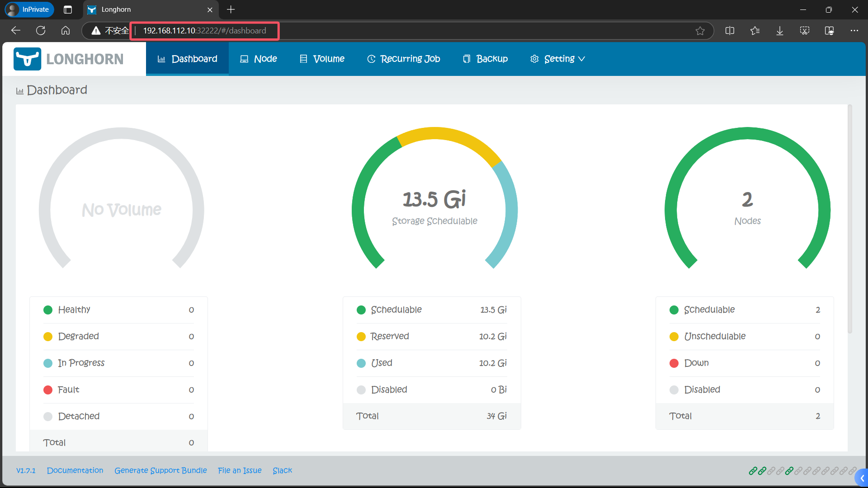The height and width of the screenshot is (488, 868).
Task: Click the V1.7.1 version link
Action: 26,470
